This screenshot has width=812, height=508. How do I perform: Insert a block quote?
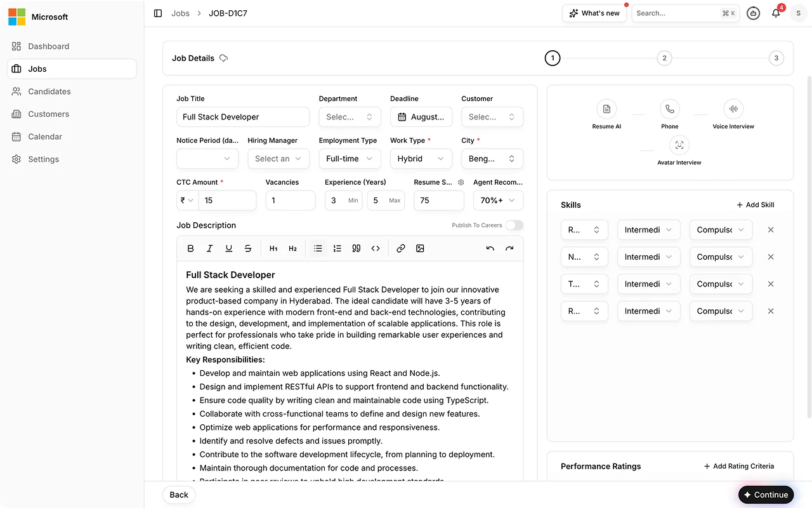pyautogui.click(x=357, y=248)
